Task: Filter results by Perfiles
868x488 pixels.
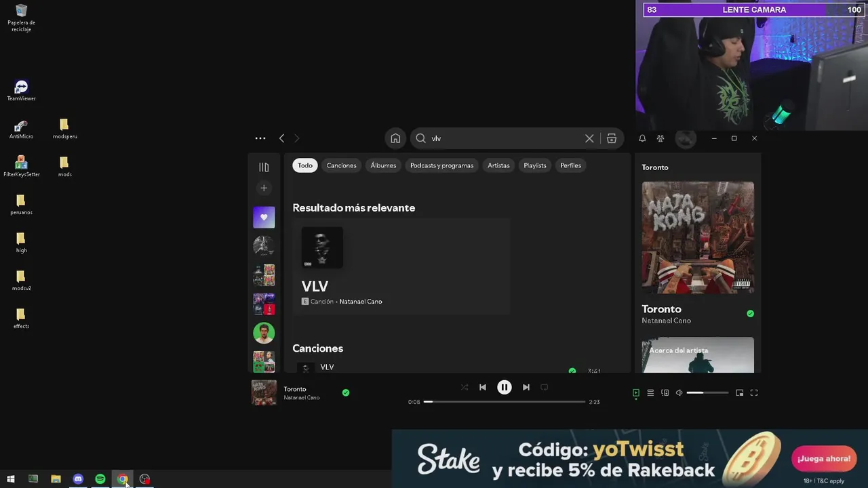Action: (x=570, y=165)
